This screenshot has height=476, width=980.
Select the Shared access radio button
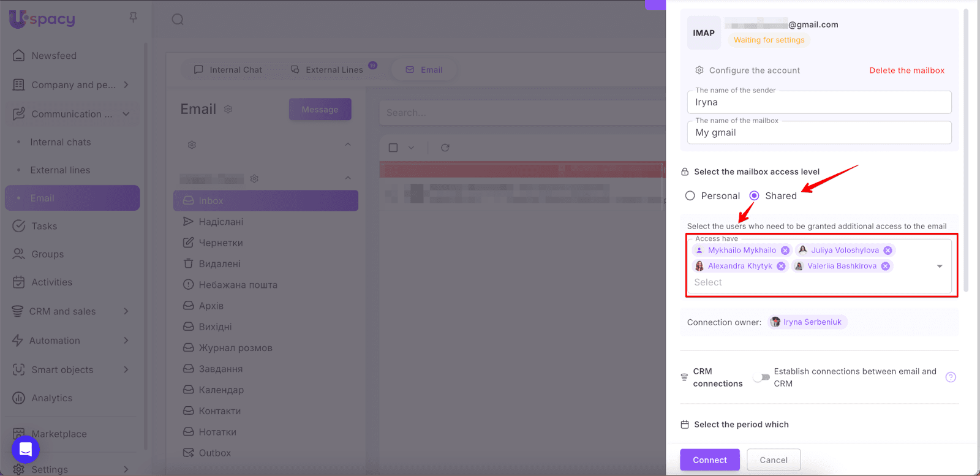755,196
